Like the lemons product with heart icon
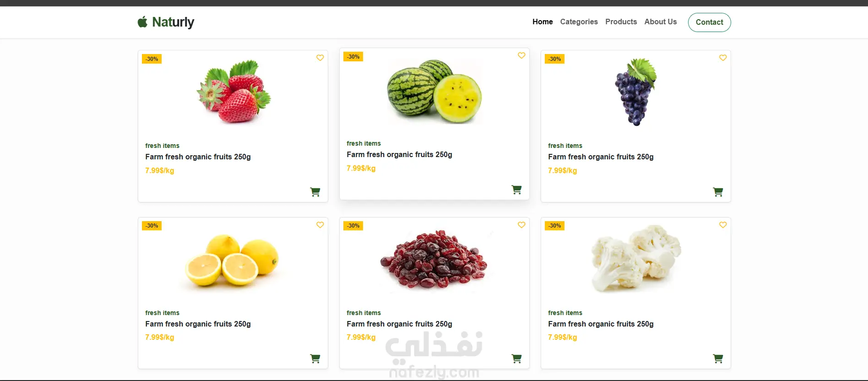Viewport: 868px width, 381px height. pyautogui.click(x=320, y=225)
